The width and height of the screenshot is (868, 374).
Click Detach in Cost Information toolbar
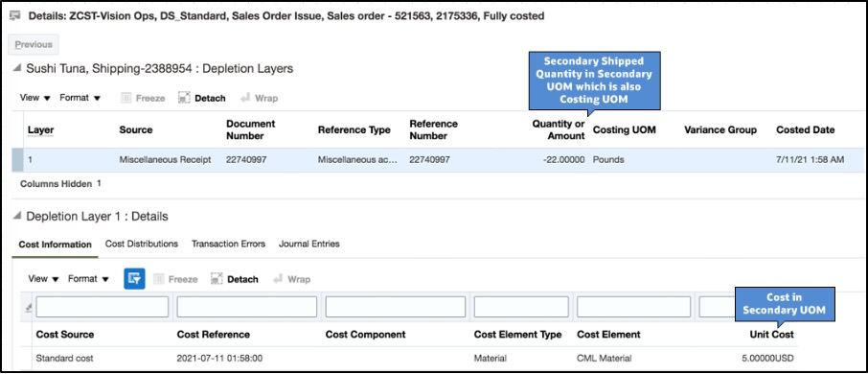click(x=235, y=279)
